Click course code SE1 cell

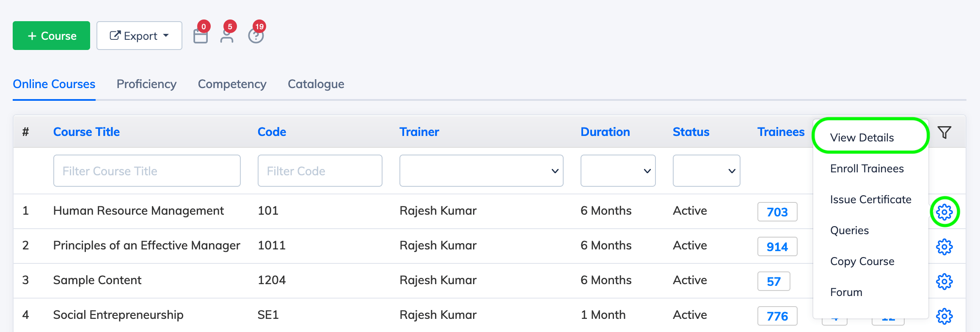coord(268,315)
